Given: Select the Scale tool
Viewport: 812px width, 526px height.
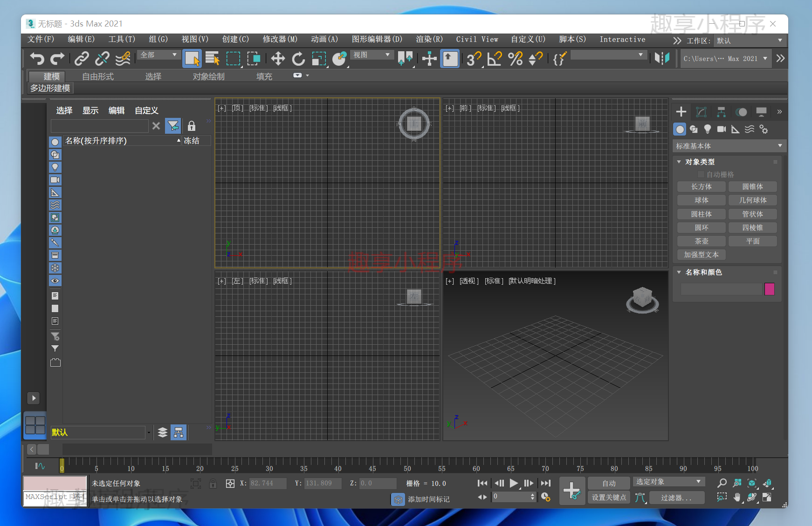Looking at the screenshot, I should click(319, 59).
